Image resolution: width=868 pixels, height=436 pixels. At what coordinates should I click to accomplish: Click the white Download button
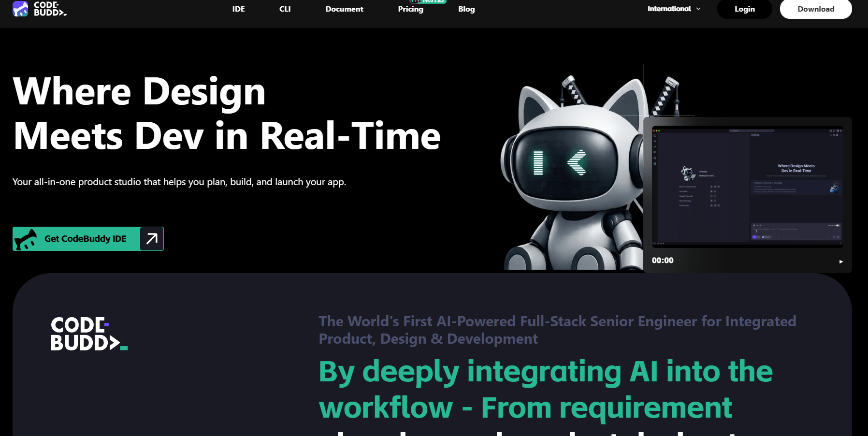(816, 9)
